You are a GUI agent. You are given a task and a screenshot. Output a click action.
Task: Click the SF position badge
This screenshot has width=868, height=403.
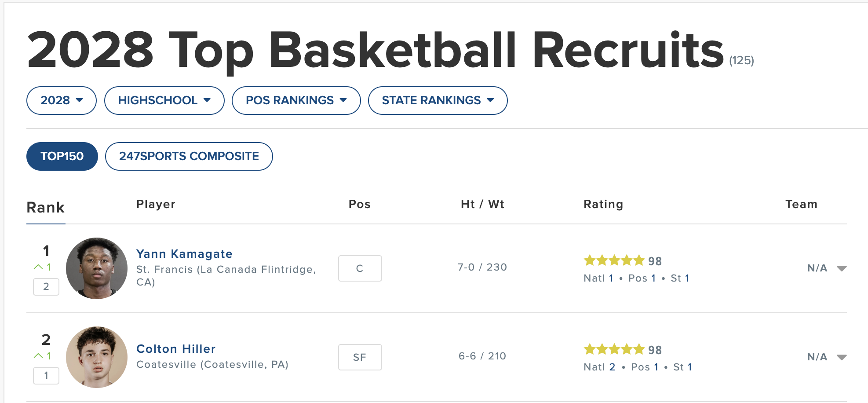pyautogui.click(x=360, y=357)
